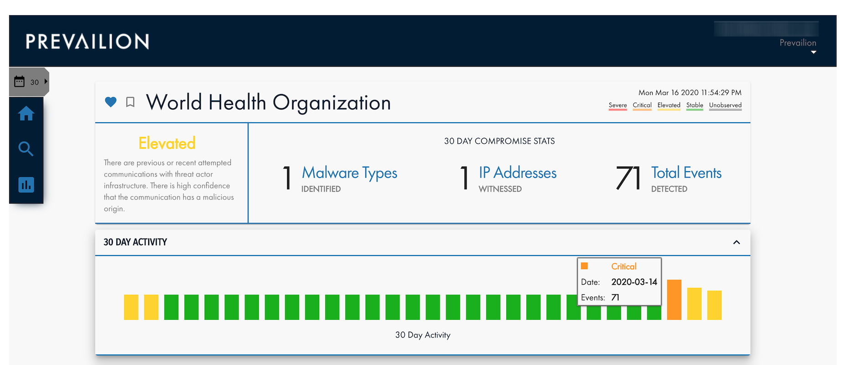Toggle the blue heart favorite icon
Image resolution: width=868 pixels, height=365 pixels.
pos(111,102)
